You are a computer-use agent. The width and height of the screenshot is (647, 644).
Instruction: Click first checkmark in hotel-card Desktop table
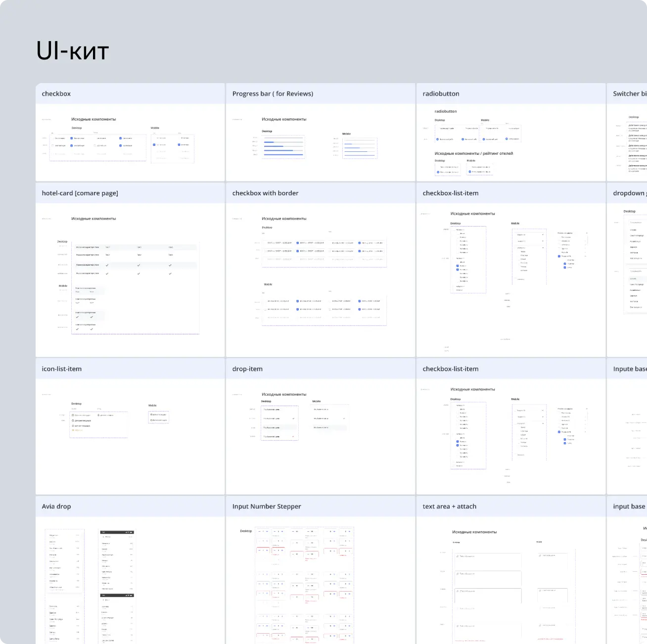[107, 265]
